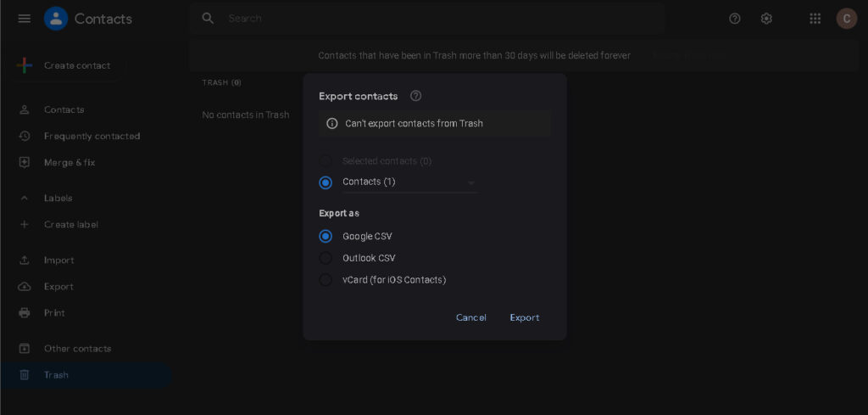Click the colorful plus icon for Create contact
The width and height of the screenshot is (868, 415).
(x=25, y=65)
